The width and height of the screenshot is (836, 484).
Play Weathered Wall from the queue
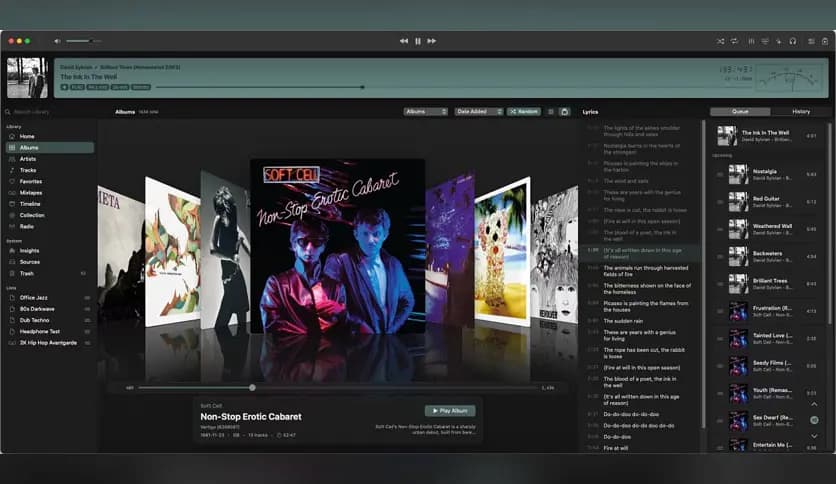point(768,229)
